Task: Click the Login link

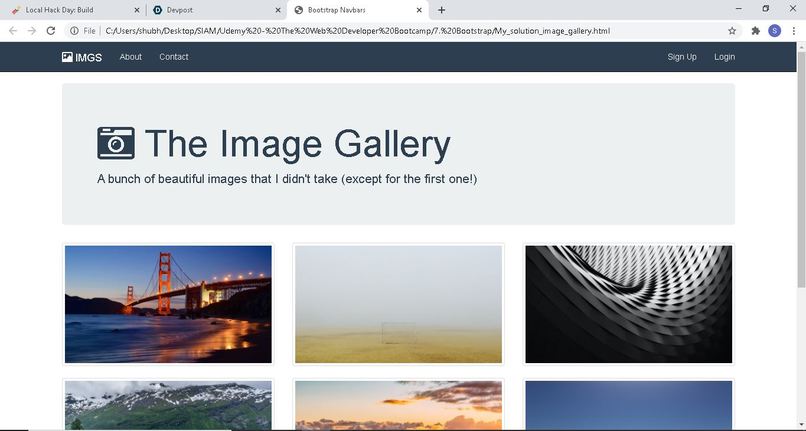Action: [x=724, y=57]
